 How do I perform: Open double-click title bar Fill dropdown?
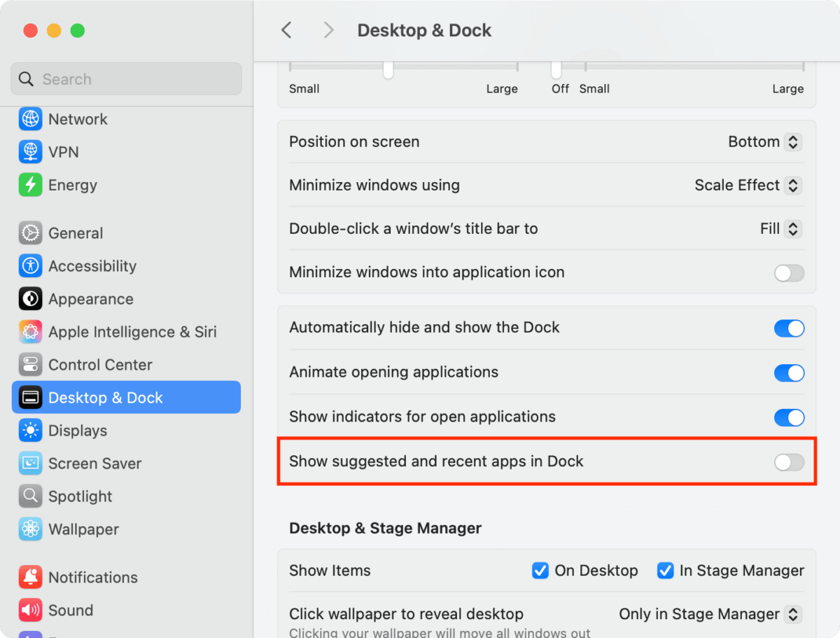pos(780,229)
